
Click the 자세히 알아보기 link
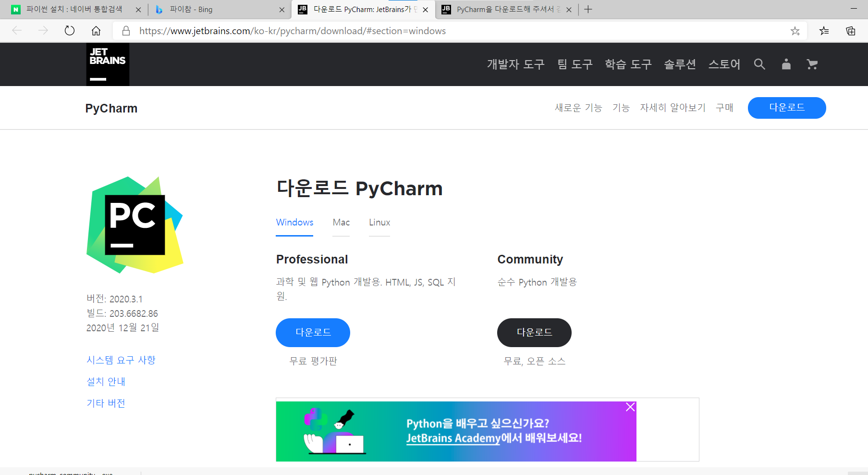[672, 108]
